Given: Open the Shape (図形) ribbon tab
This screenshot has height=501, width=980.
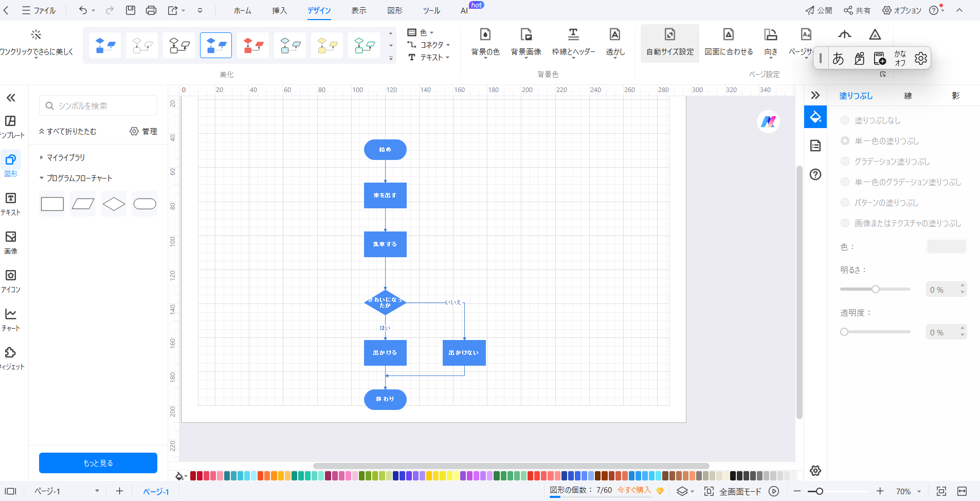Looking at the screenshot, I should [395, 10].
